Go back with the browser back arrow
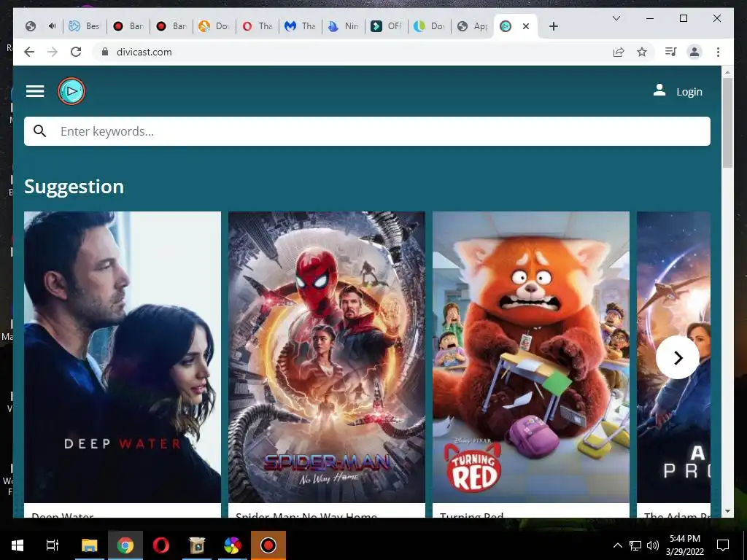Image resolution: width=747 pixels, height=560 pixels. 29,52
